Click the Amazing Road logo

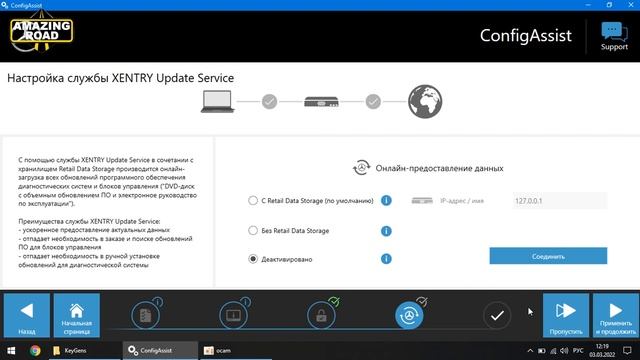click(x=41, y=32)
